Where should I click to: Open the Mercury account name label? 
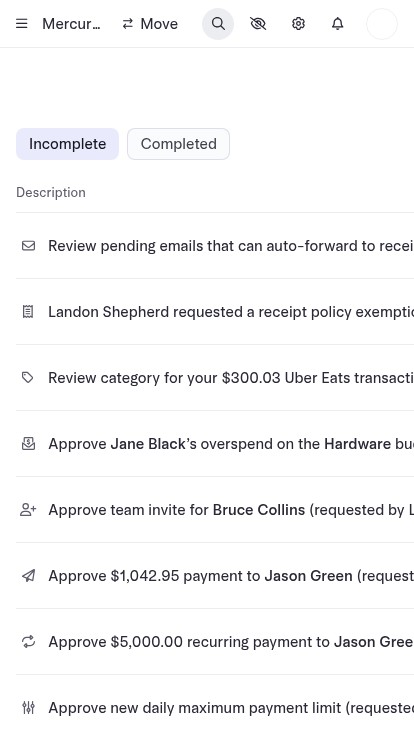click(x=71, y=24)
